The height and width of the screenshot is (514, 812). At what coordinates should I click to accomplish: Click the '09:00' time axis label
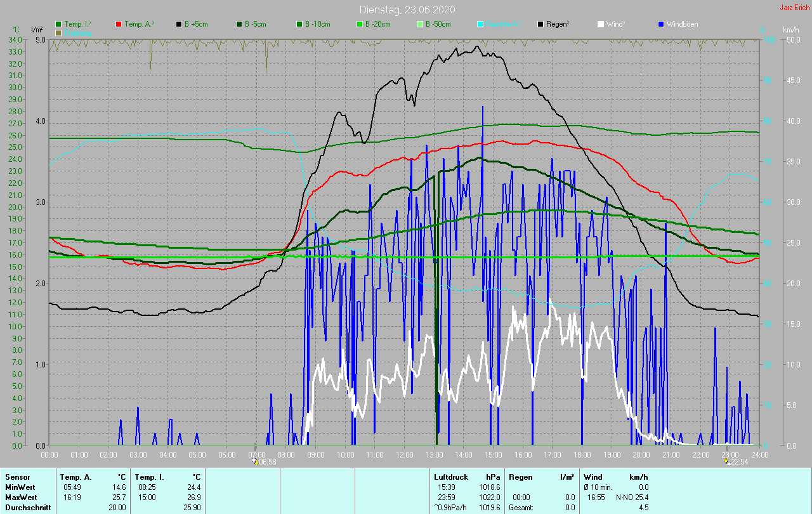[x=316, y=454]
